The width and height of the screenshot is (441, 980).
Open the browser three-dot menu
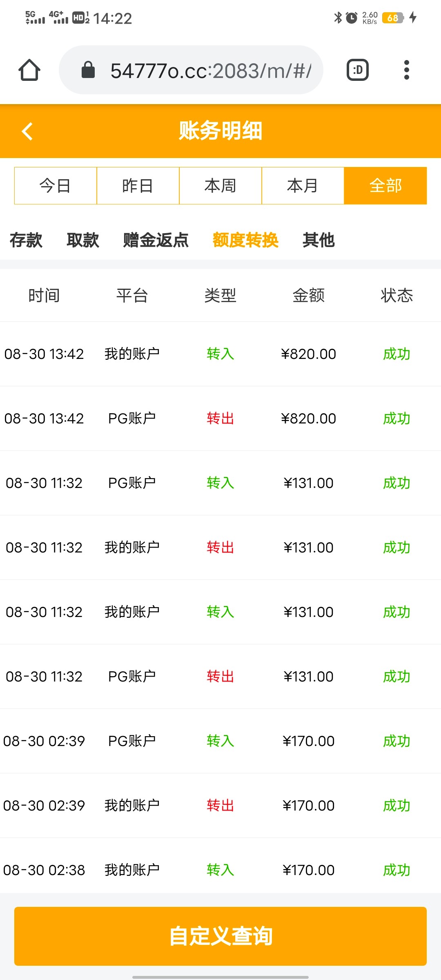(406, 70)
